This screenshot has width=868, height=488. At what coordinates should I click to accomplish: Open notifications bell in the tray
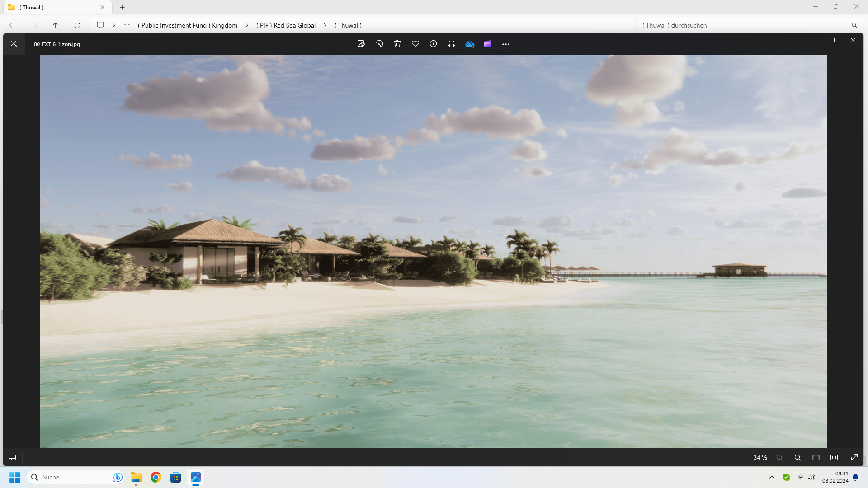click(855, 477)
